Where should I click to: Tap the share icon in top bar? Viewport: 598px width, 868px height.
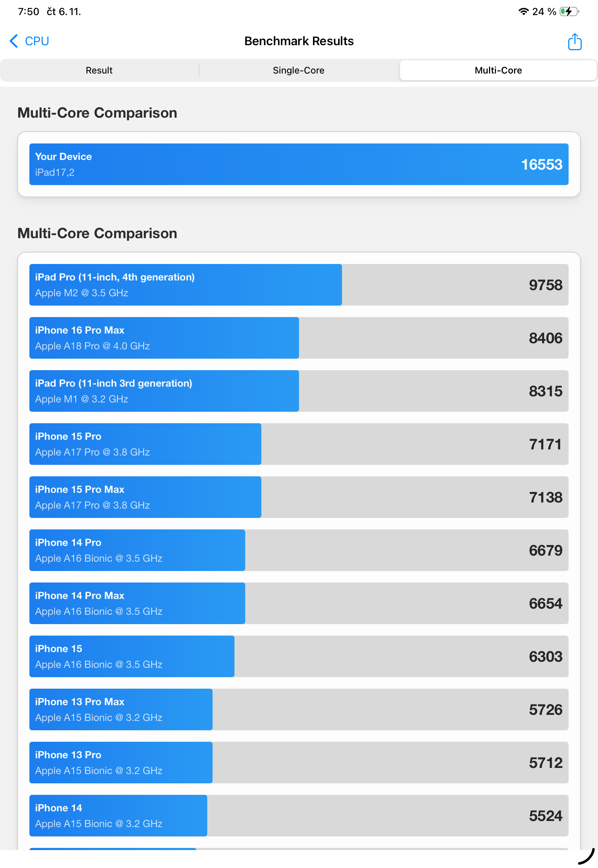click(x=574, y=41)
